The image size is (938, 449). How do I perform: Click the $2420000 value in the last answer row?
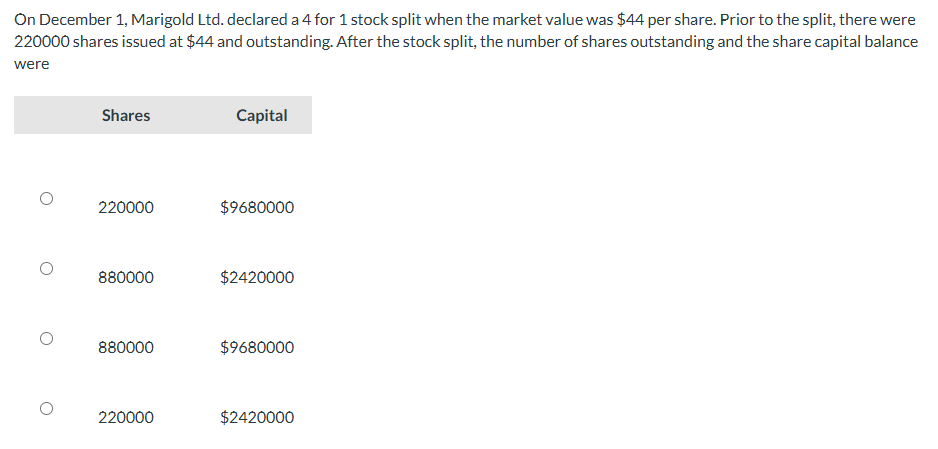click(257, 417)
